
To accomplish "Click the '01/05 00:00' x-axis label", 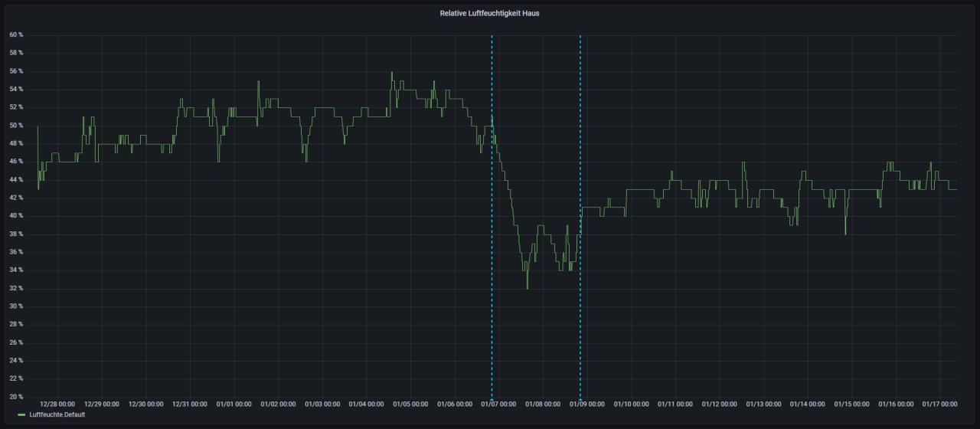I will tap(410, 404).
